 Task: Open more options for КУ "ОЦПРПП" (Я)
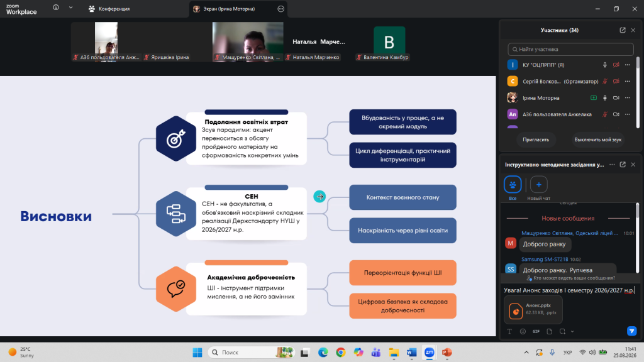click(x=628, y=65)
